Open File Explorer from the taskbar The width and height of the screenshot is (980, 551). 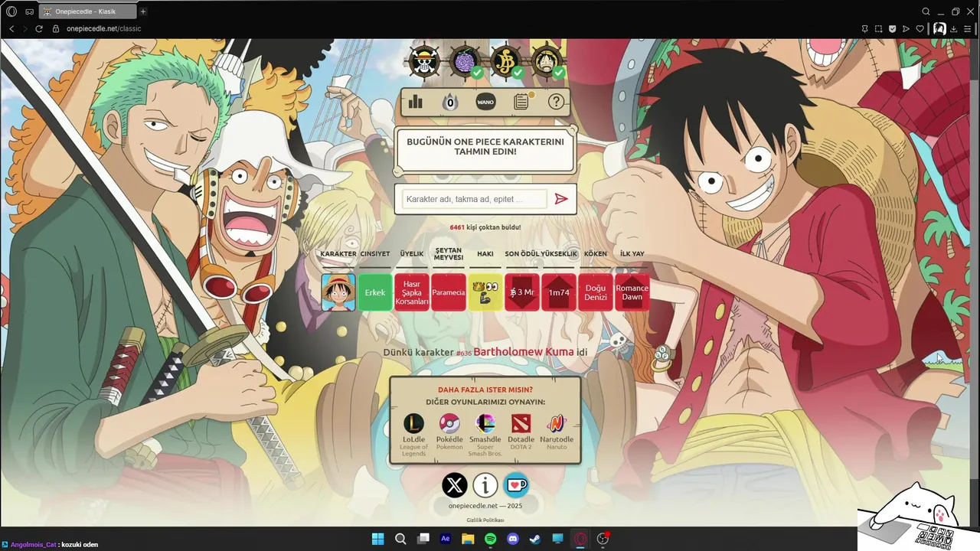[x=468, y=539]
